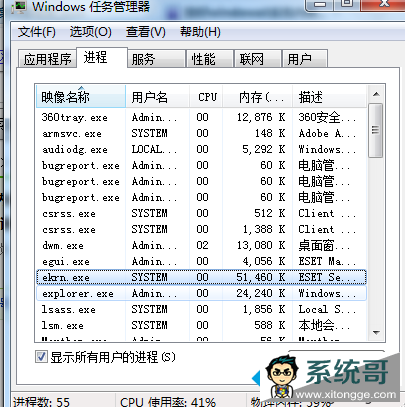Toggle 显示所有用户的进程 checkbox
The width and height of the screenshot is (405, 407).
pos(41,357)
